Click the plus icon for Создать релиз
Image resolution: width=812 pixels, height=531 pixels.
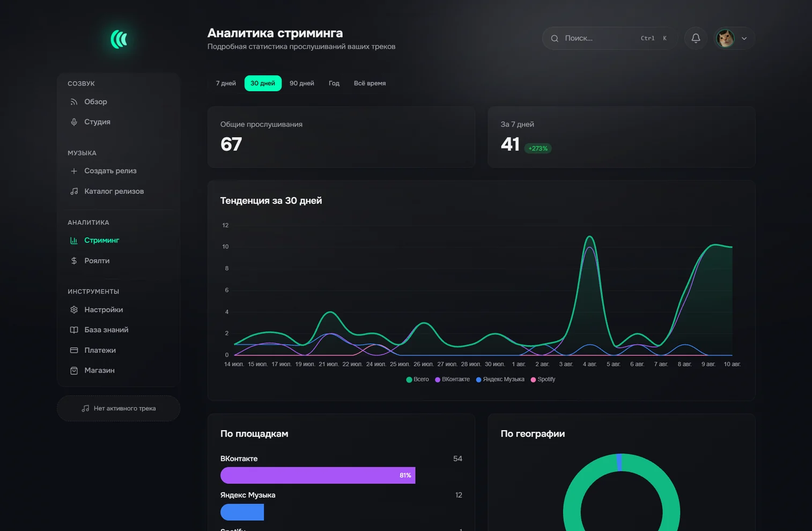[x=74, y=171]
